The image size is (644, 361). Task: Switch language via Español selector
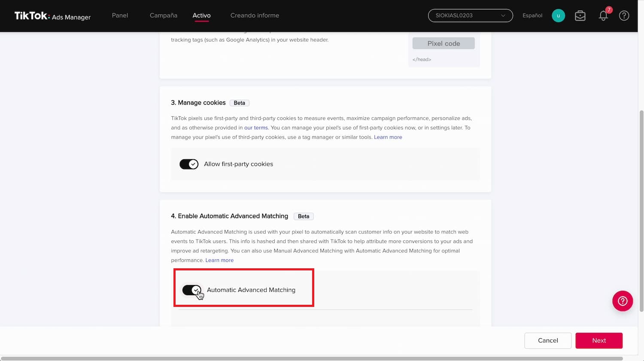click(x=532, y=15)
